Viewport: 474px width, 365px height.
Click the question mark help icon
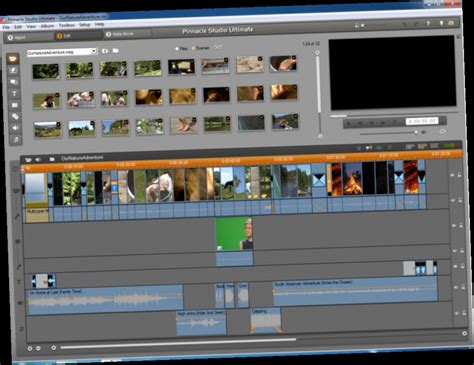(x=428, y=23)
